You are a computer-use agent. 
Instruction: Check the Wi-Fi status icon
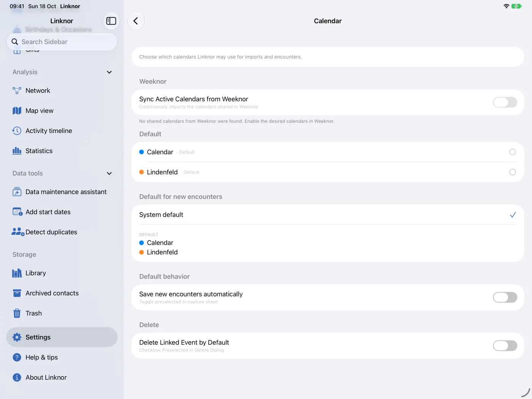click(506, 6)
